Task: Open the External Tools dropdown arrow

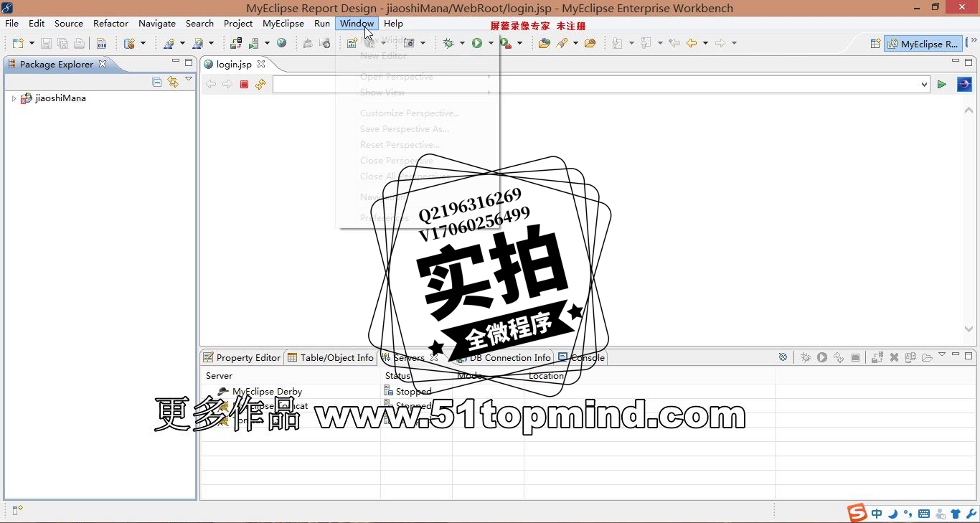Action: (x=519, y=44)
